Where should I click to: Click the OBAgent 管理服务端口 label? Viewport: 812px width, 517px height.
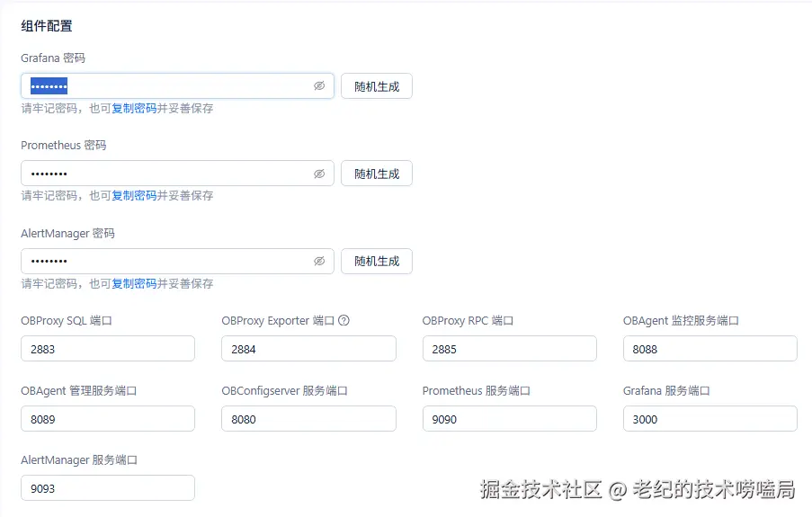tap(79, 391)
